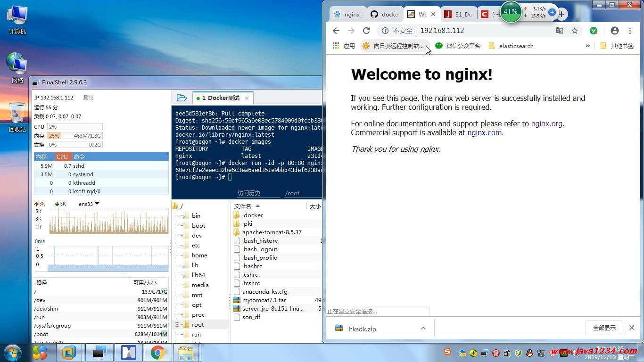Switch to the 31_Do tab in Chrome
Screen dimensions: 644x362
pyautogui.click(x=458, y=14)
